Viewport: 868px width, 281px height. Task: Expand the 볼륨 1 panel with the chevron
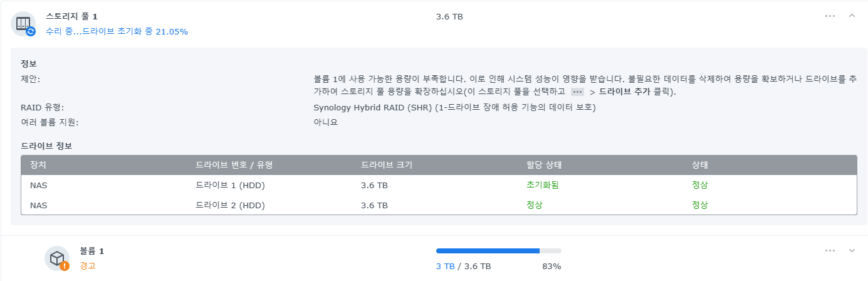point(852,250)
